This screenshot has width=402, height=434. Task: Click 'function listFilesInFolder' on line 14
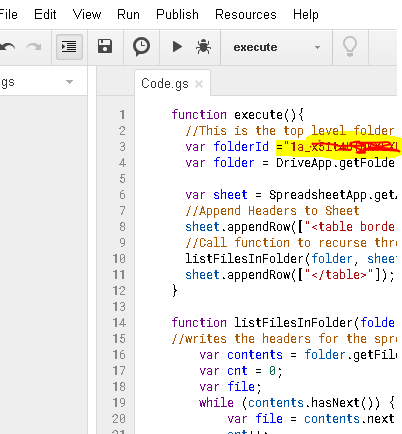pyautogui.click(x=262, y=323)
